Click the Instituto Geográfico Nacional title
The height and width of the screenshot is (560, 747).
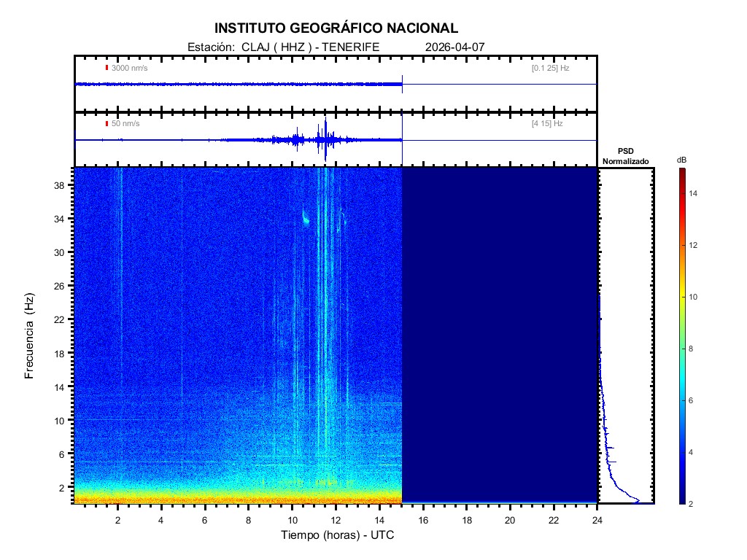pyautogui.click(x=336, y=28)
